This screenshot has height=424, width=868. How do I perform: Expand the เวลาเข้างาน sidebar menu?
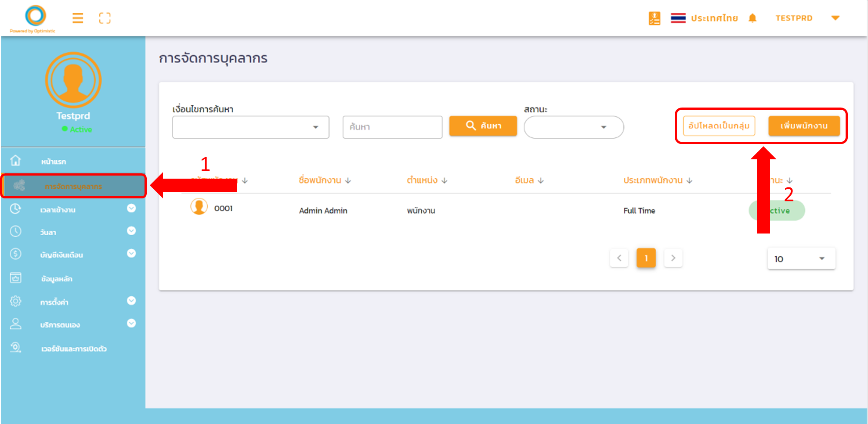[131, 208]
